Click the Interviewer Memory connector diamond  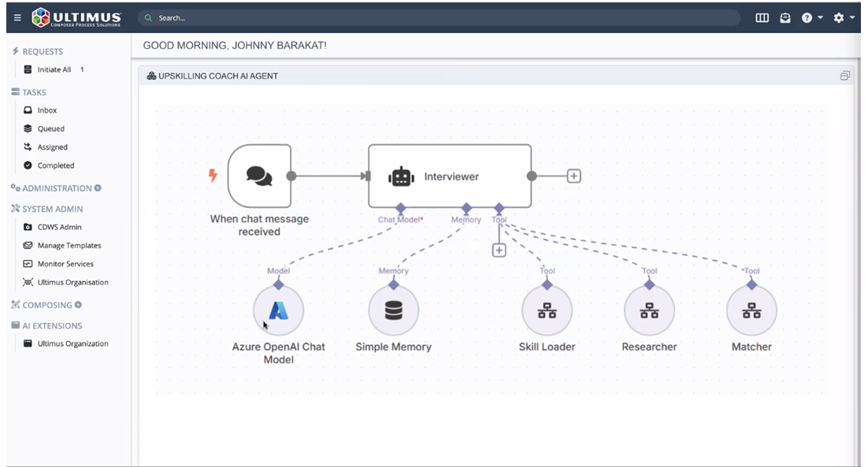[466, 208]
